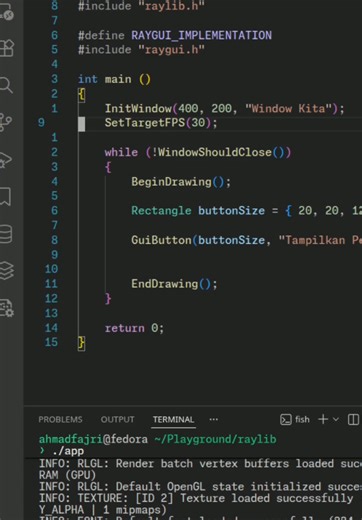Split the terminal panel

[353, 419]
